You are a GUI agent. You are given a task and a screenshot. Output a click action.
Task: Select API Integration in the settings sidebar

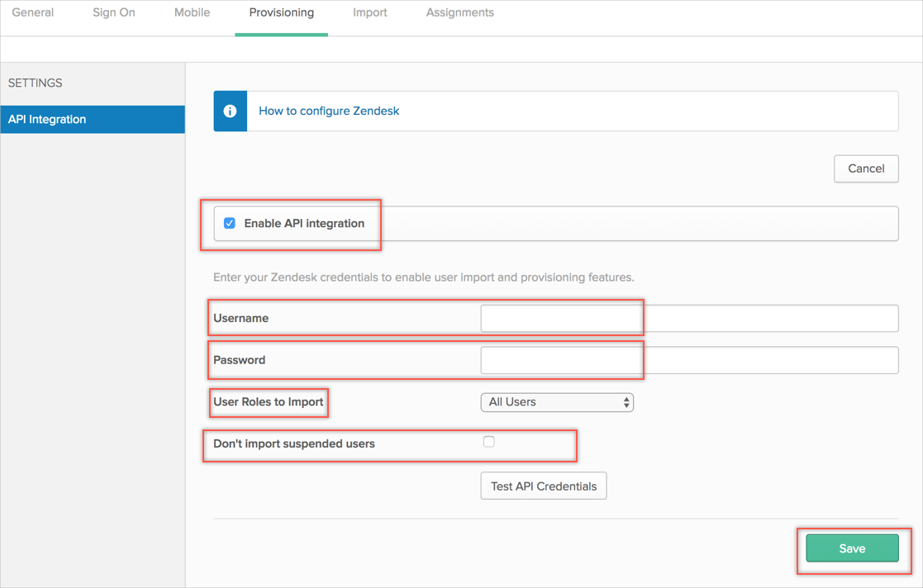(93, 119)
